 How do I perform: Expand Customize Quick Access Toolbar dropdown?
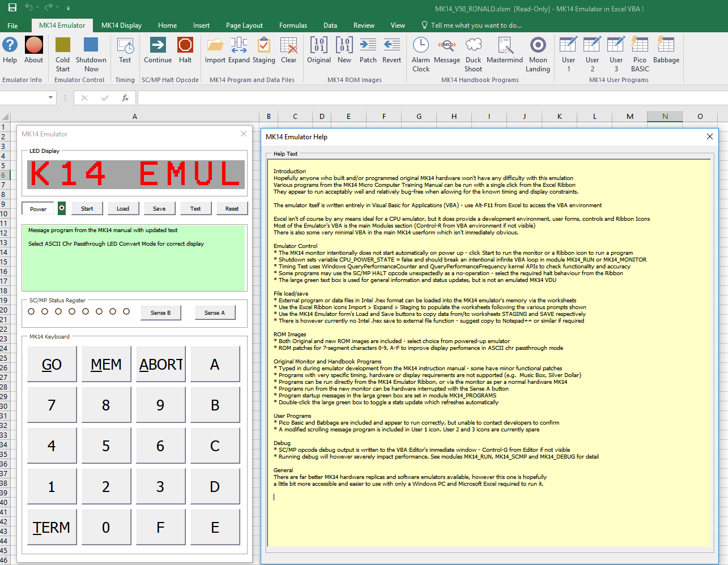coord(68,8)
